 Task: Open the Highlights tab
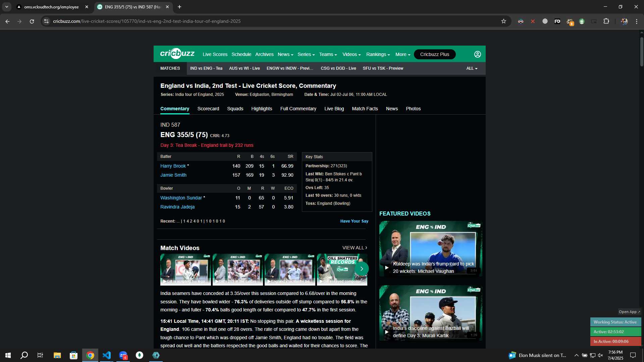tap(262, 109)
